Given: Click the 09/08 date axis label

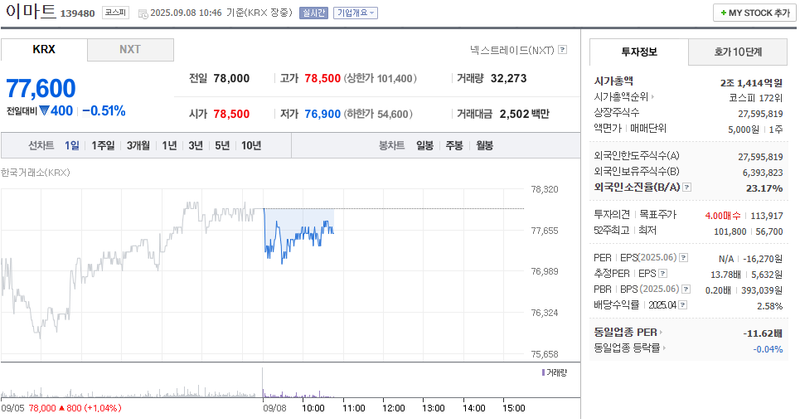Looking at the screenshot, I should [x=274, y=408].
